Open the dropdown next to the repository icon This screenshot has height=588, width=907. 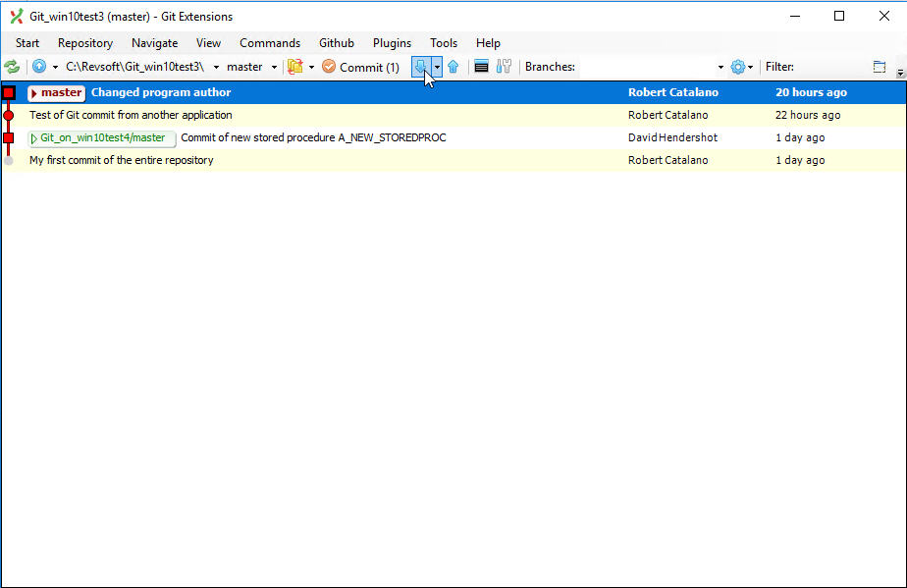tap(55, 67)
